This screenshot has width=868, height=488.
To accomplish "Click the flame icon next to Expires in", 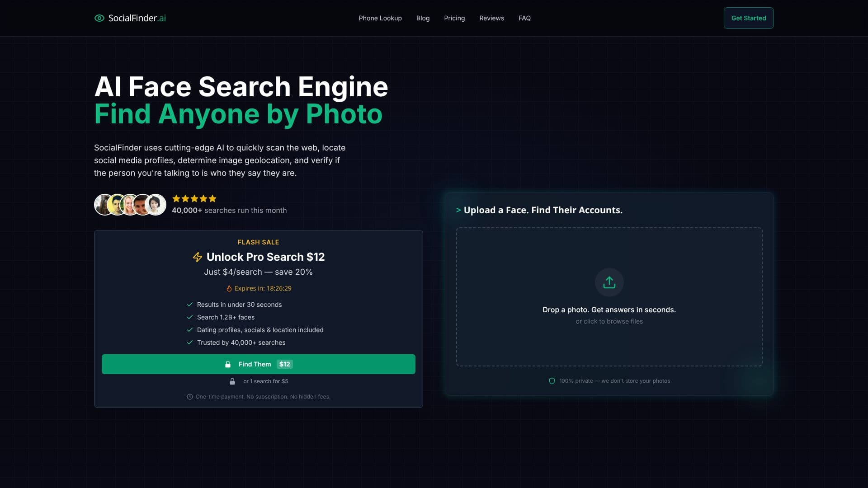I will point(229,288).
